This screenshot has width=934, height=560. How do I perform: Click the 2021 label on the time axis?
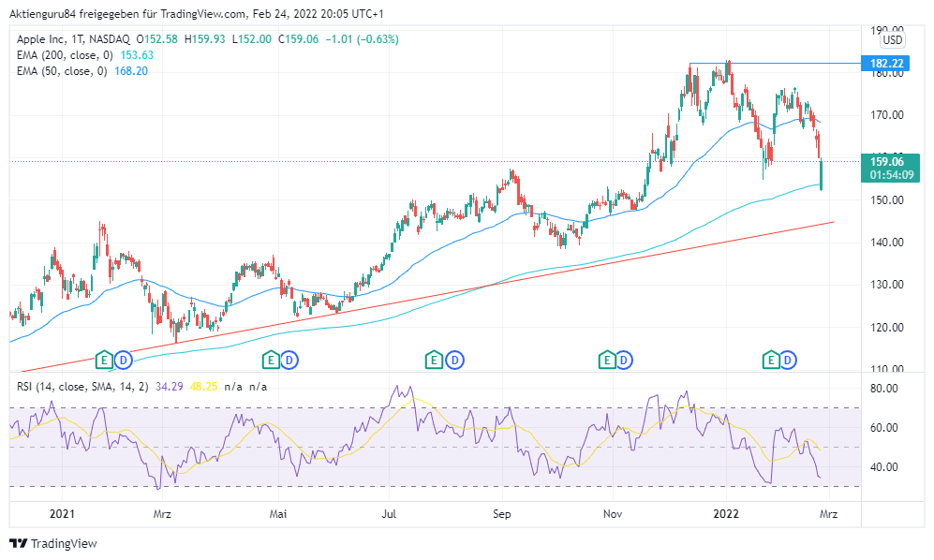tap(62, 513)
